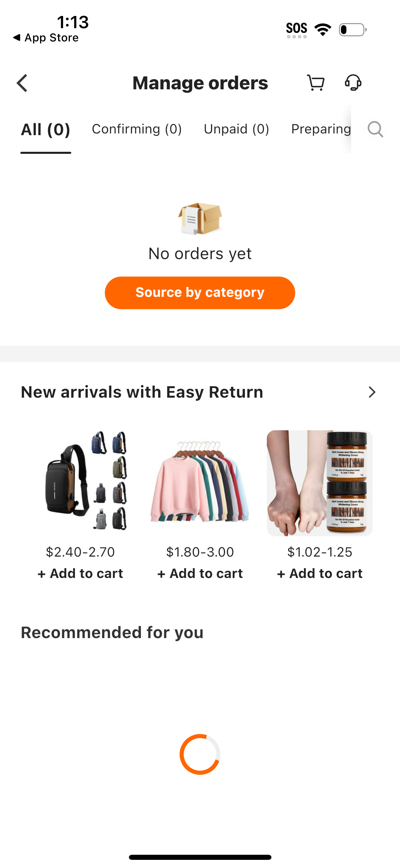Add the whitening cream to cart
The height and width of the screenshot is (868, 400).
point(319,573)
